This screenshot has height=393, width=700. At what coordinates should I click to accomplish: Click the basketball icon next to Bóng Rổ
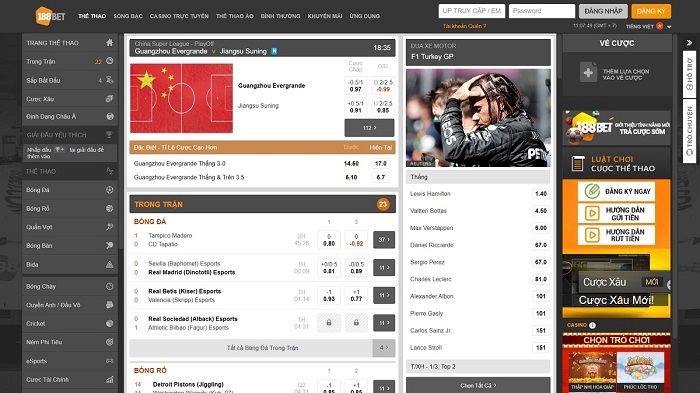(109, 209)
